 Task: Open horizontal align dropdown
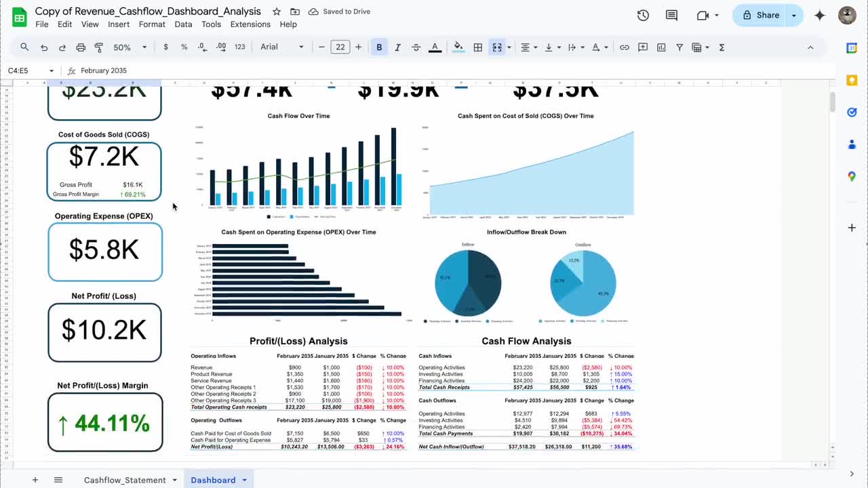tap(528, 47)
